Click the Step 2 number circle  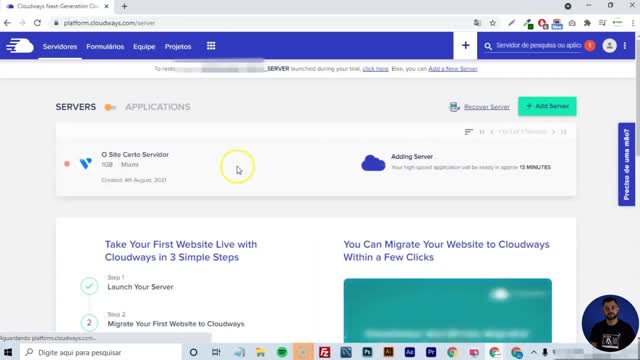pyautogui.click(x=89, y=322)
